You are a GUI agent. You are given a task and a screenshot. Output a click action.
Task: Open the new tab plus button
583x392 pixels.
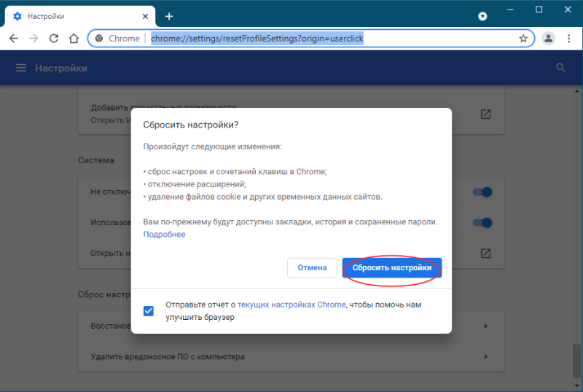(169, 16)
